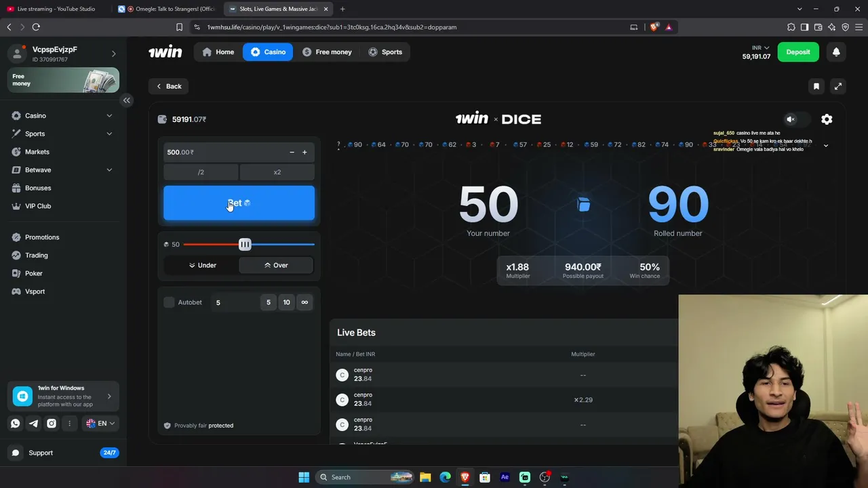
Task: Increase bet amount with plus icon
Action: (x=304, y=152)
